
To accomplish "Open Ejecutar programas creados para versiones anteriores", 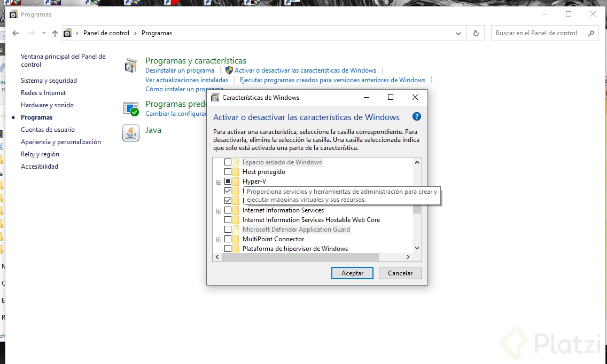I will pyautogui.click(x=332, y=80).
